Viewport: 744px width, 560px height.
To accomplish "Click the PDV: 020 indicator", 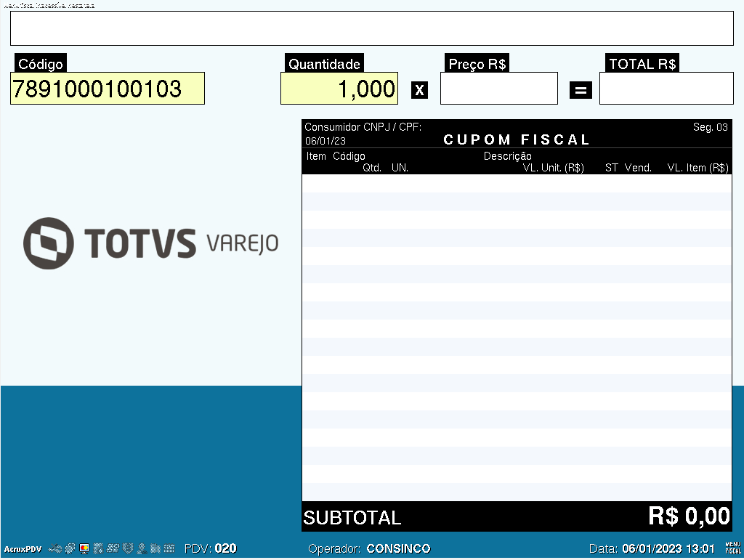I will point(210,548).
